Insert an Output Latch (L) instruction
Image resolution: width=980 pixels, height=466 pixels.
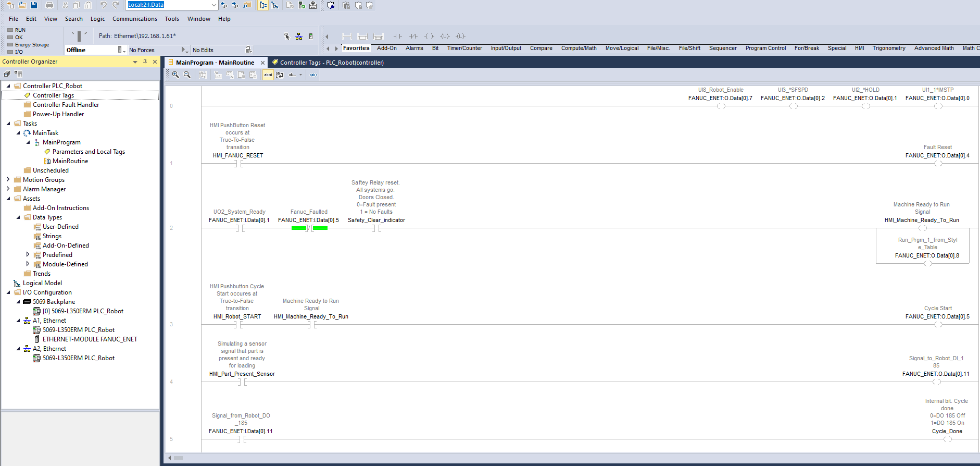pyautogui.click(x=460, y=36)
